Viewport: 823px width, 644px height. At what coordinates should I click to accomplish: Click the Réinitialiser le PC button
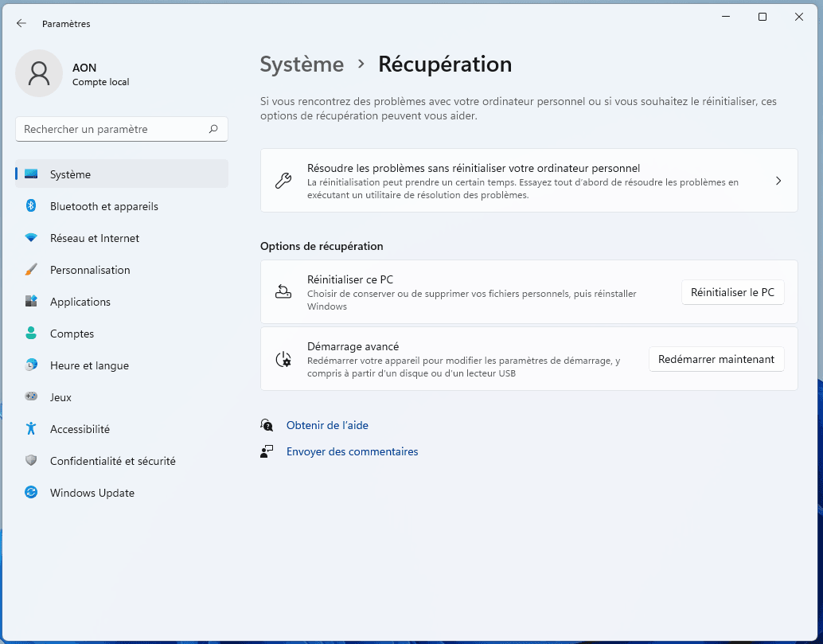tap(733, 292)
